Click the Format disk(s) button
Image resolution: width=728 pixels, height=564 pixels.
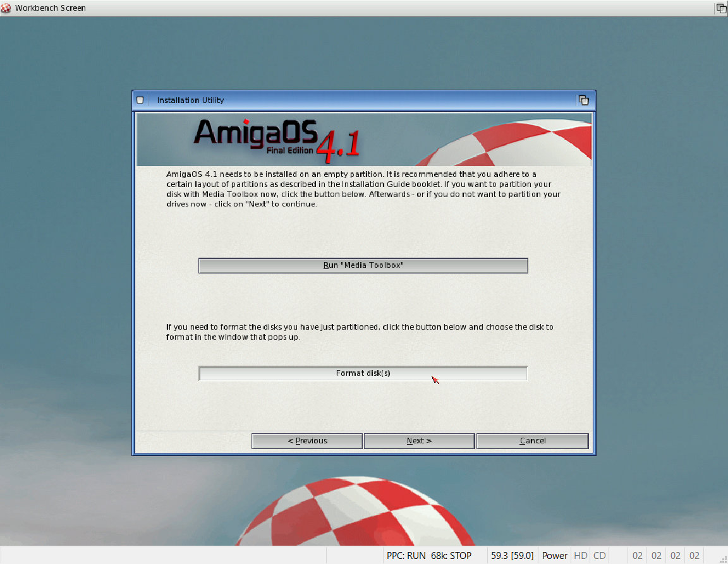click(363, 373)
